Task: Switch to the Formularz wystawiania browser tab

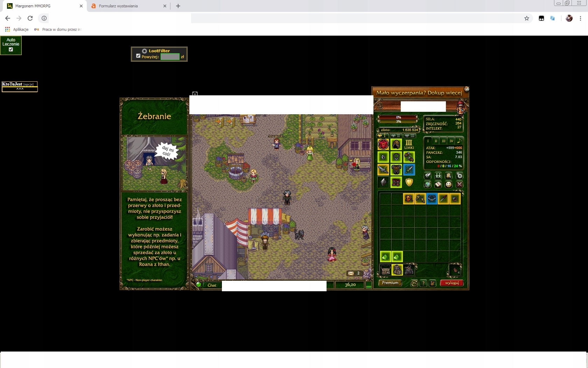Action: tap(128, 6)
